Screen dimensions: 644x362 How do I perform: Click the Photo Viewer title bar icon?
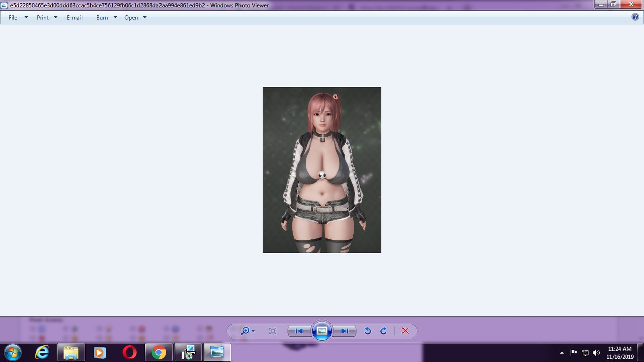click(x=5, y=5)
